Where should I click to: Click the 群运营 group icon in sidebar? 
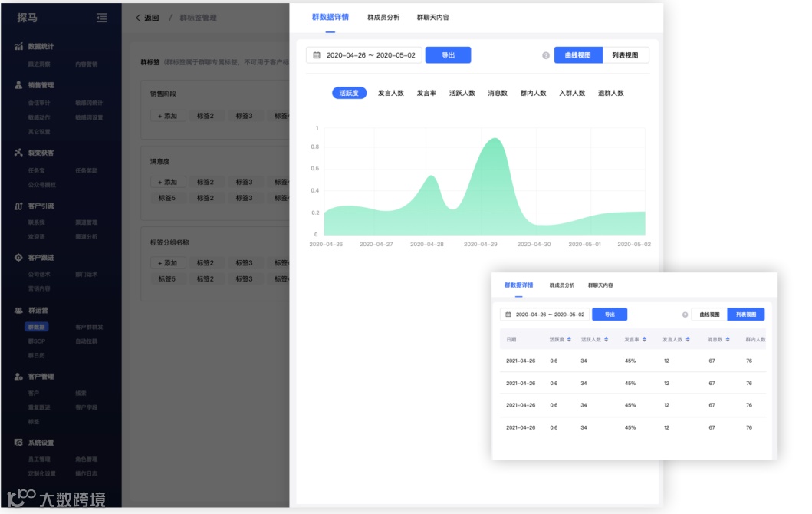click(18, 311)
